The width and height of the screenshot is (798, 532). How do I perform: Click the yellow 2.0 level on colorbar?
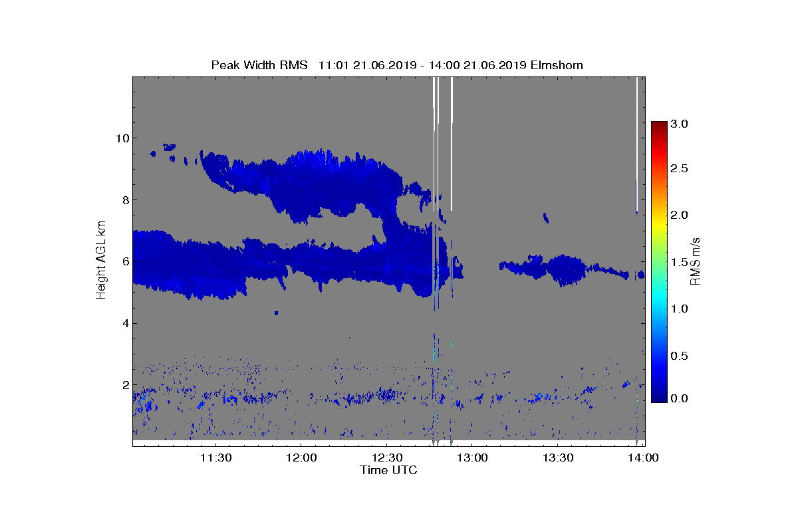[659, 215]
